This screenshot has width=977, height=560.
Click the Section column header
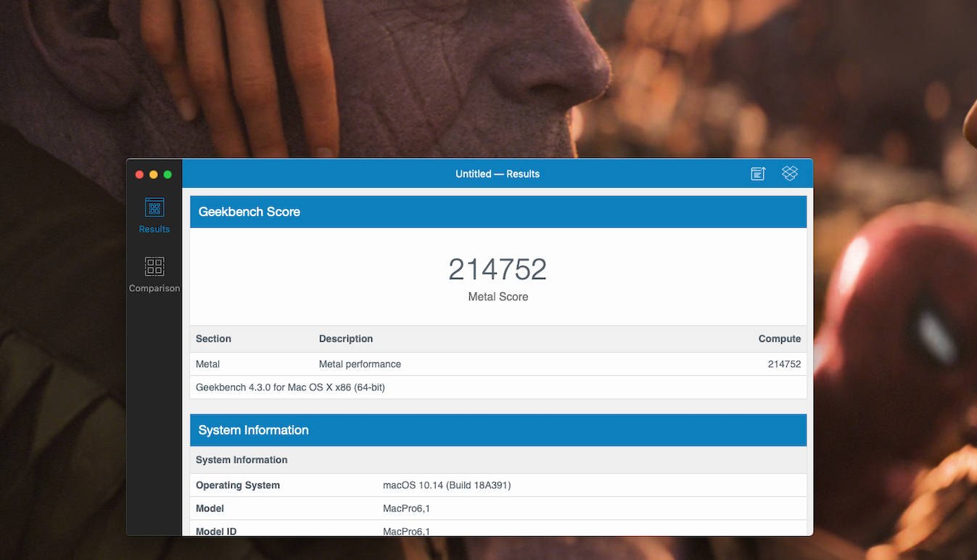[213, 339]
